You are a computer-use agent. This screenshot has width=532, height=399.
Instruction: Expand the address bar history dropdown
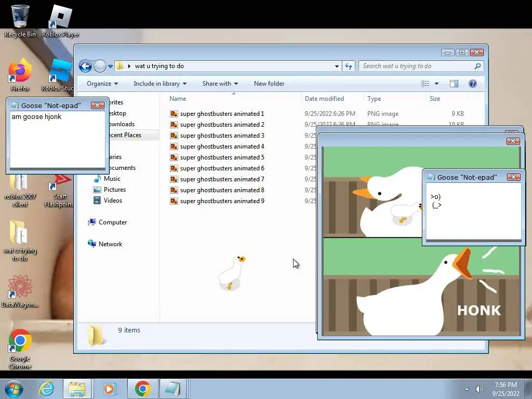[x=337, y=66]
